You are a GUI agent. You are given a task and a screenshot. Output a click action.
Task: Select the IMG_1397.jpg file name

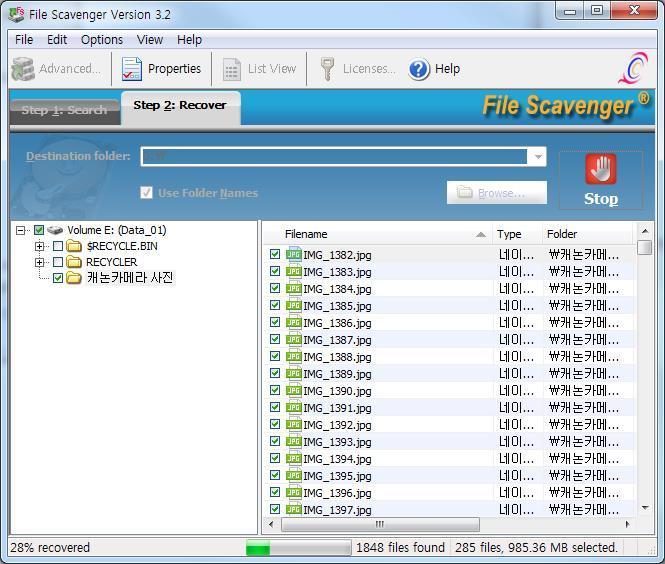pos(337,510)
